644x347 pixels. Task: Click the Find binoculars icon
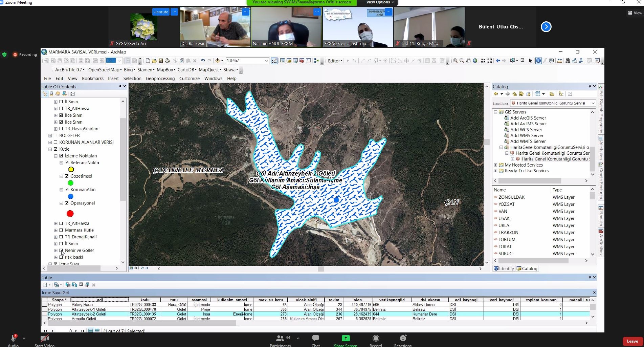pos(568,61)
